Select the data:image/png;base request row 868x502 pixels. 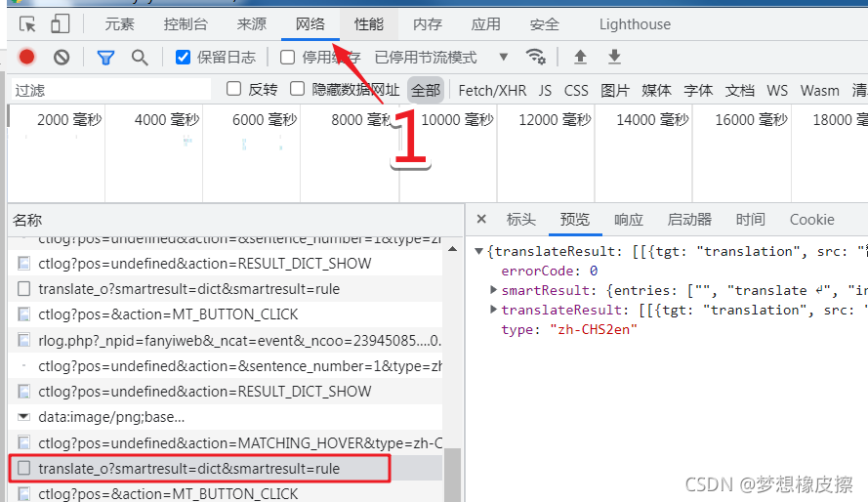click(226, 417)
